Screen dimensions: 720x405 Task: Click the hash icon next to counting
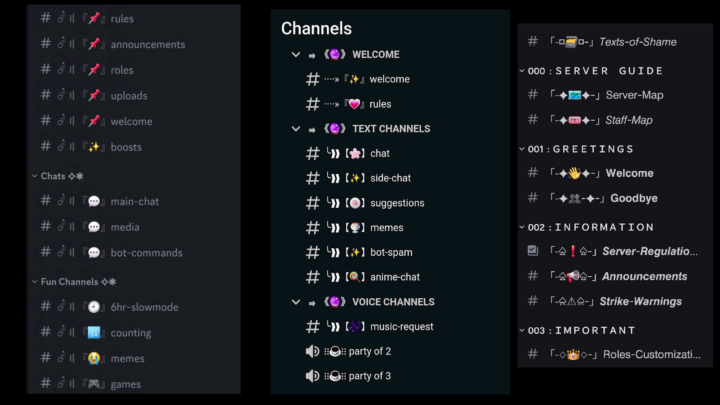pos(45,333)
